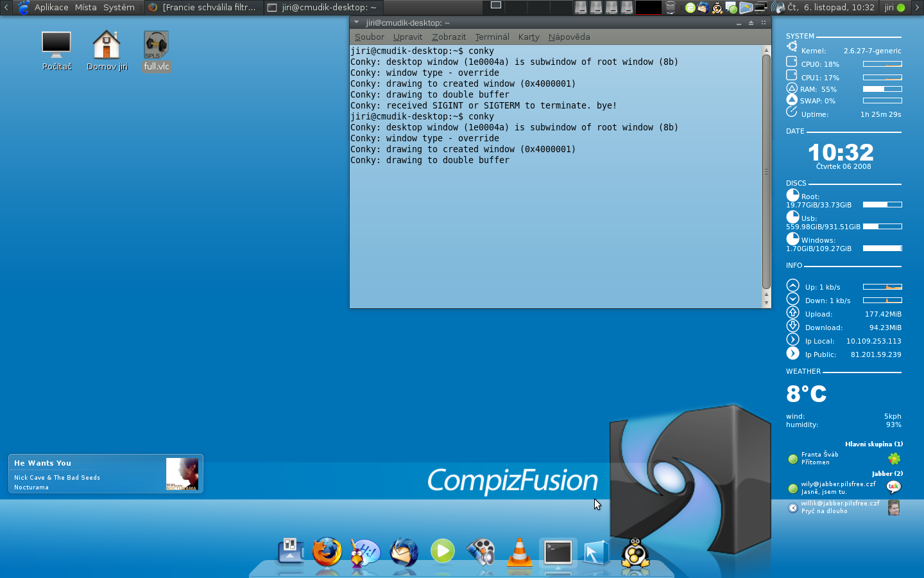Switch to Francie schválila filtr taskbar window
Viewport: 924px width, 578px height.
203,8
